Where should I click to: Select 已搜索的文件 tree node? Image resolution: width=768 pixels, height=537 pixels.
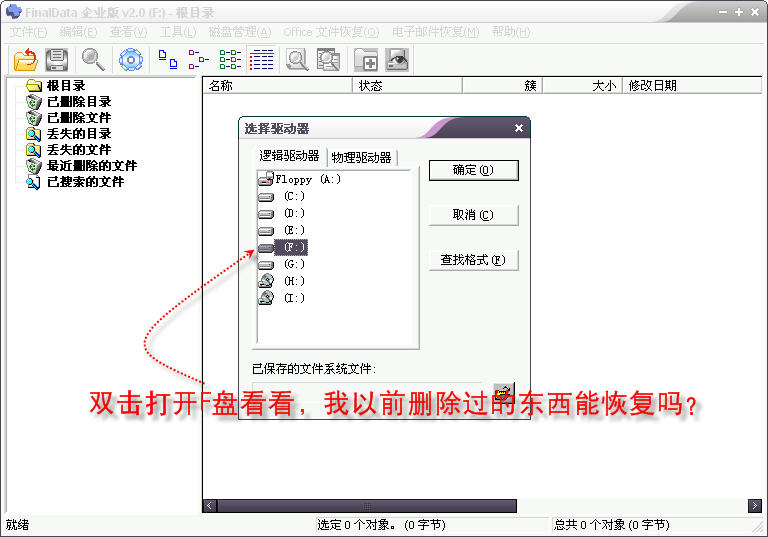(x=85, y=182)
